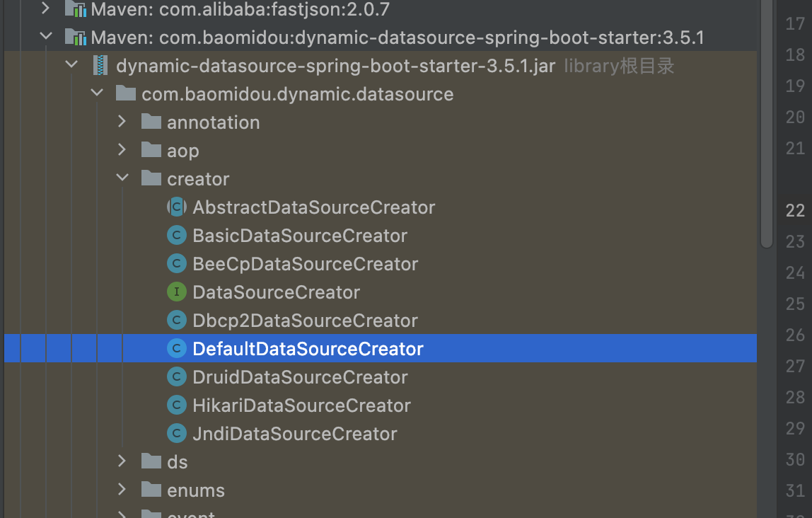Click the DruidDataSourceCreator class icon
Viewport: 812px width, 518px height.
(x=177, y=376)
